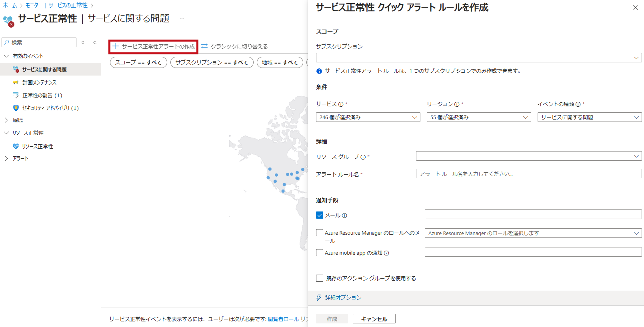Viewport: 644px width, 327px height.
Task: Click the ホーム breadcrumb link
Action: (x=10, y=5)
